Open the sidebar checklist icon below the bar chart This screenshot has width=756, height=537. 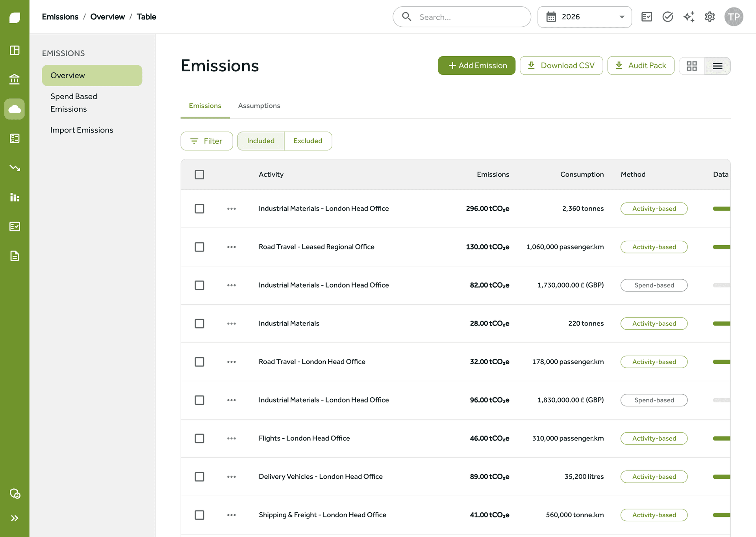pos(15,227)
